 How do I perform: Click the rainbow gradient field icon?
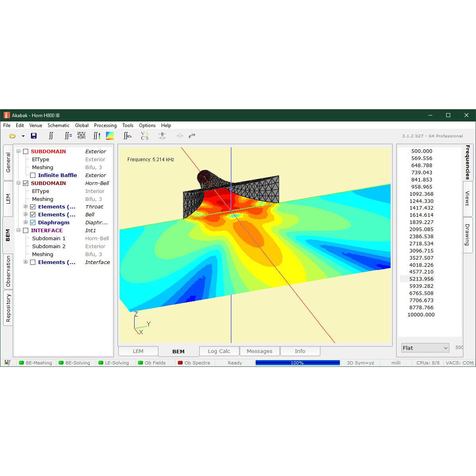click(110, 136)
